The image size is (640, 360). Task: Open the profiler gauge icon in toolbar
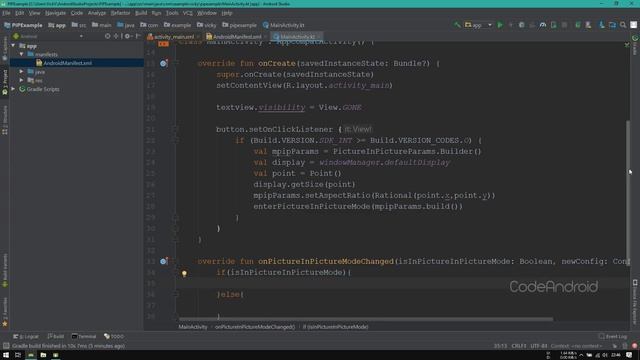tap(542, 25)
